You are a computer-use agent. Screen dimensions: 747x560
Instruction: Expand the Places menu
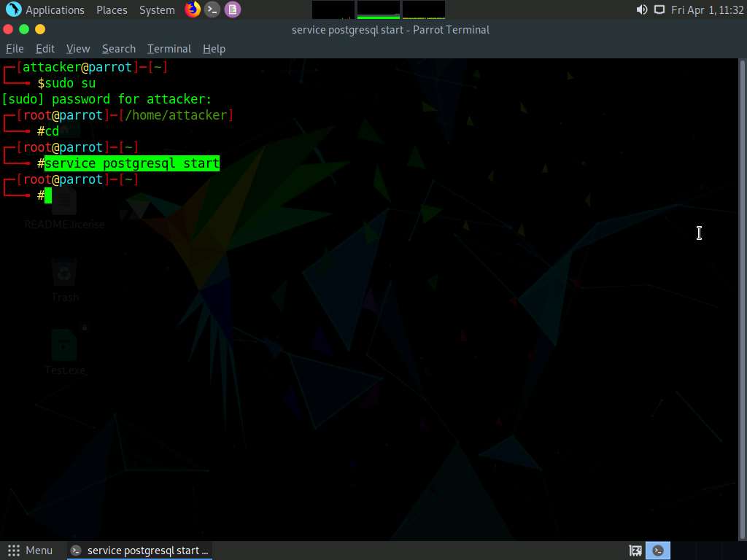pos(112,10)
